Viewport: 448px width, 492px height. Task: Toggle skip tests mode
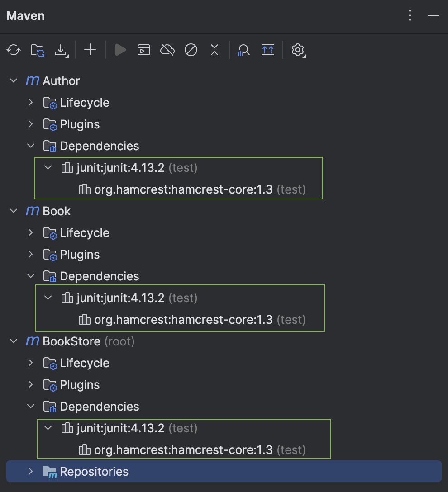[191, 50]
